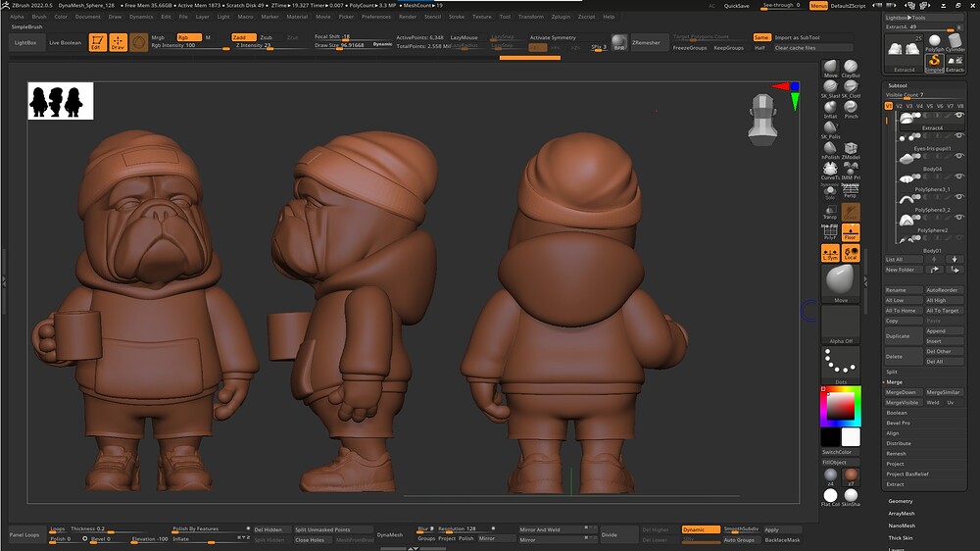Expand the Thick Skin section
The height and width of the screenshot is (551, 980).
[901, 538]
